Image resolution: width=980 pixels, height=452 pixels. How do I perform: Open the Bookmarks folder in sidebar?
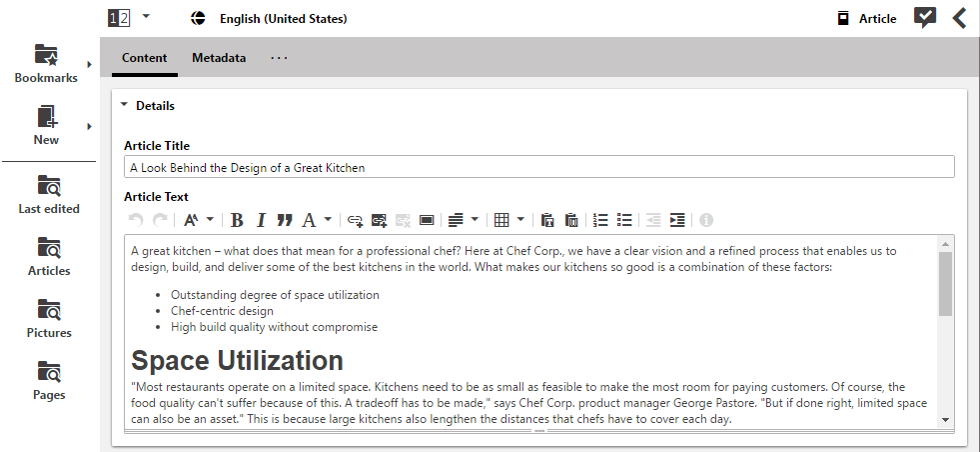pos(46,64)
